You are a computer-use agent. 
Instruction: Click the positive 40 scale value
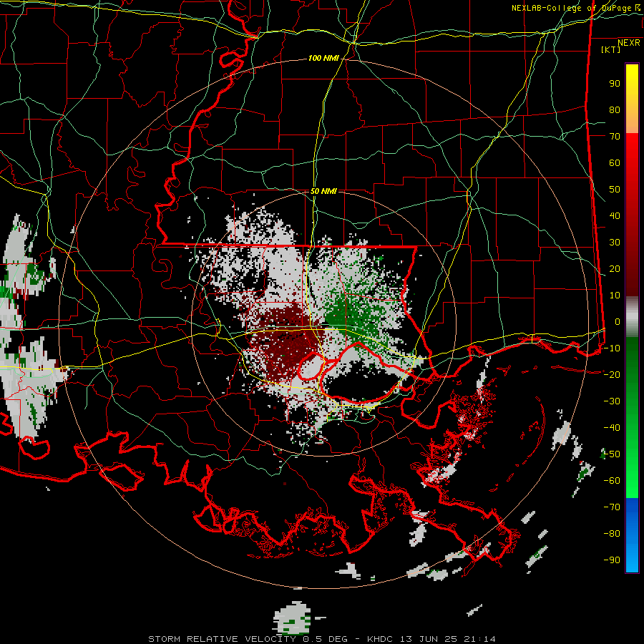[615, 216]
